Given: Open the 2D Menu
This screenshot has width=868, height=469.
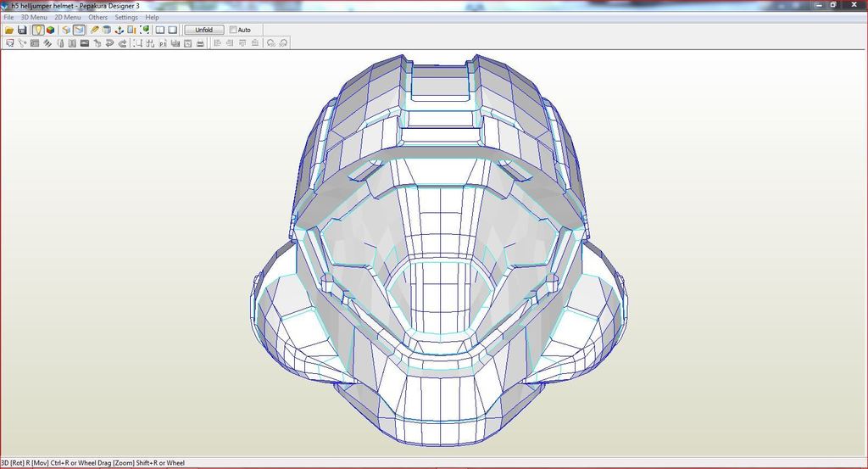Looking at the screenshot, I should click(x=68, y=17).
